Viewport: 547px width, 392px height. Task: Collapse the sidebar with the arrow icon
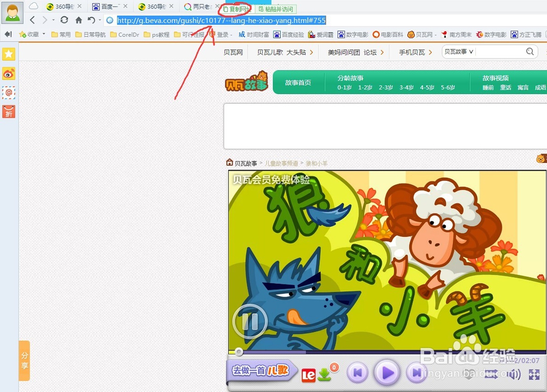click(x=8, y=34)
